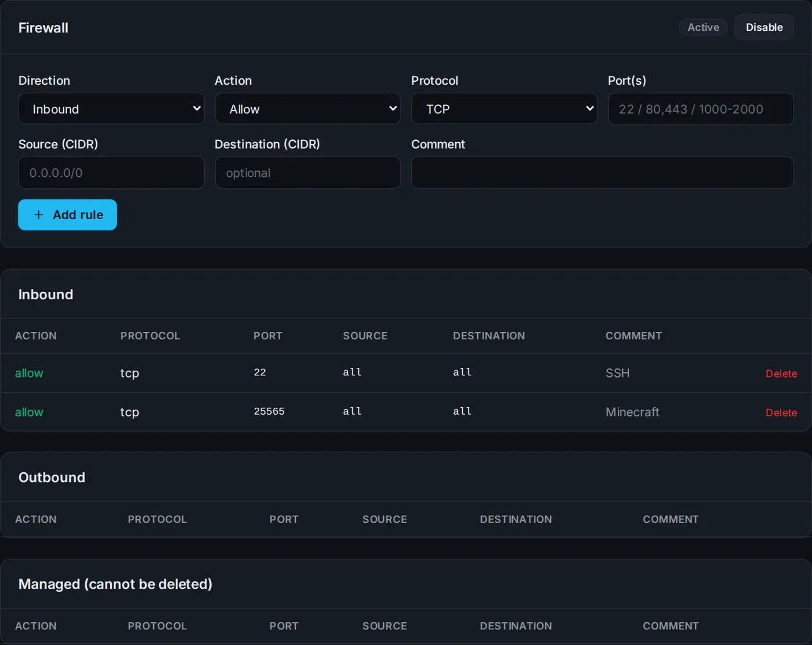
Task: Click the Managed (cannot be deleted) heading
Action: (115, 584)
